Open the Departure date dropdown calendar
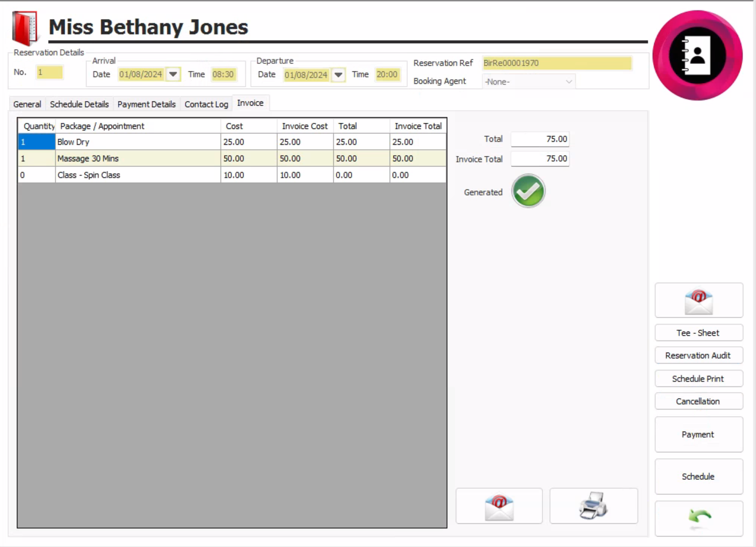The image size is (756, 547). tap(338, 75)
